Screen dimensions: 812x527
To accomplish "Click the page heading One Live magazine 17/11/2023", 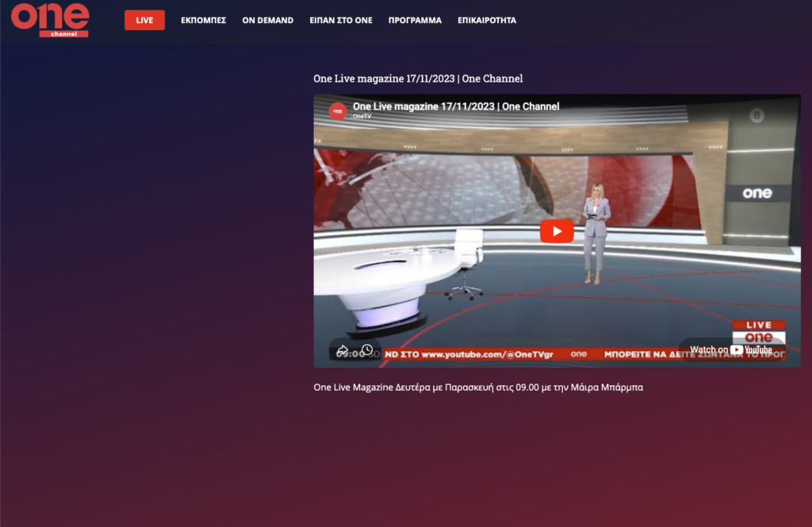I will 418,78.
